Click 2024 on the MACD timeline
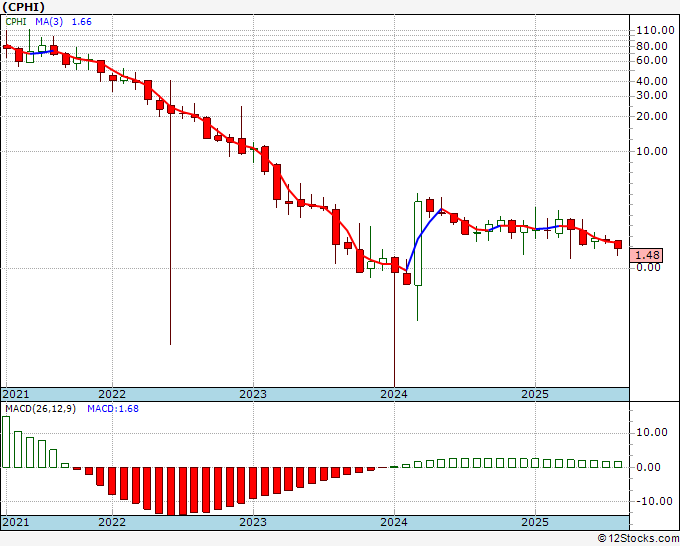Screen dimensions: 680x546 (x=394, y=522)
